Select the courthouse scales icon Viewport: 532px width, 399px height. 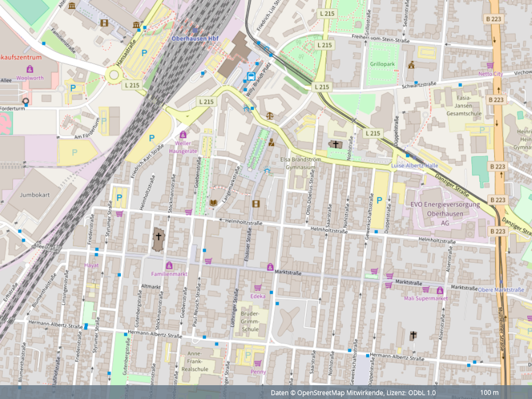click(270, 114)
